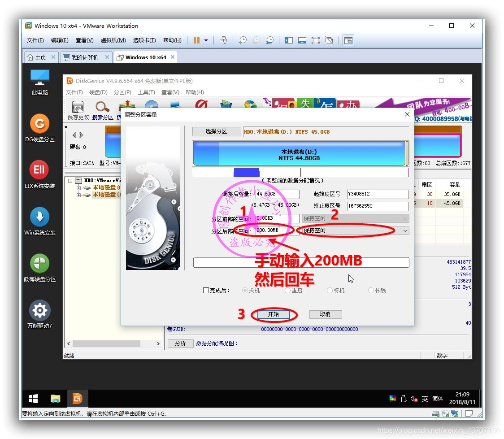Select the 关机 radio button
504x439 pixels.
pos(245,290)
